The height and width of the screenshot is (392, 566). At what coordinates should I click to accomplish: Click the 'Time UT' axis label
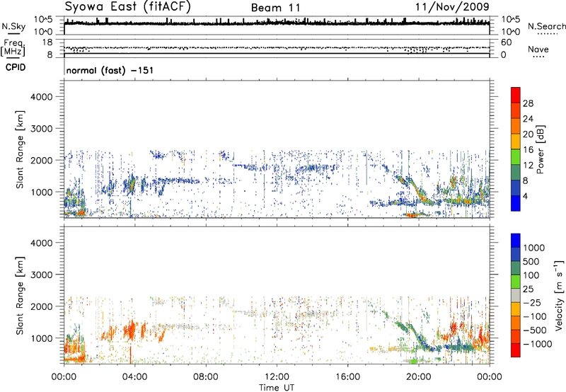click(x=277, y=388)
